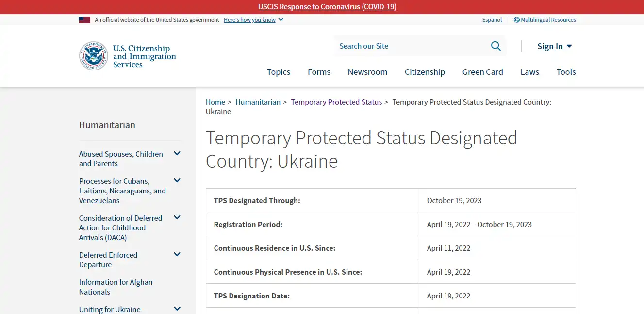Select the Laws menu item

529,72
